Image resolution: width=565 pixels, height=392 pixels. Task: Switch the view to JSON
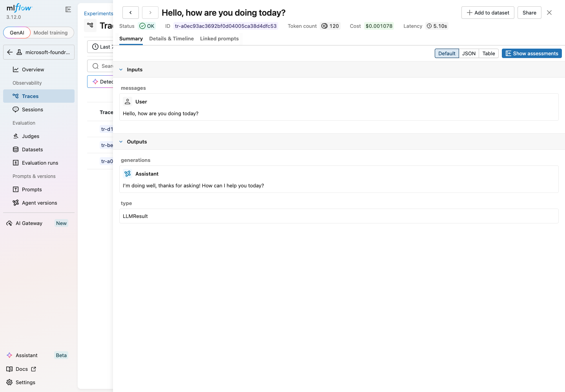[469, 53]
